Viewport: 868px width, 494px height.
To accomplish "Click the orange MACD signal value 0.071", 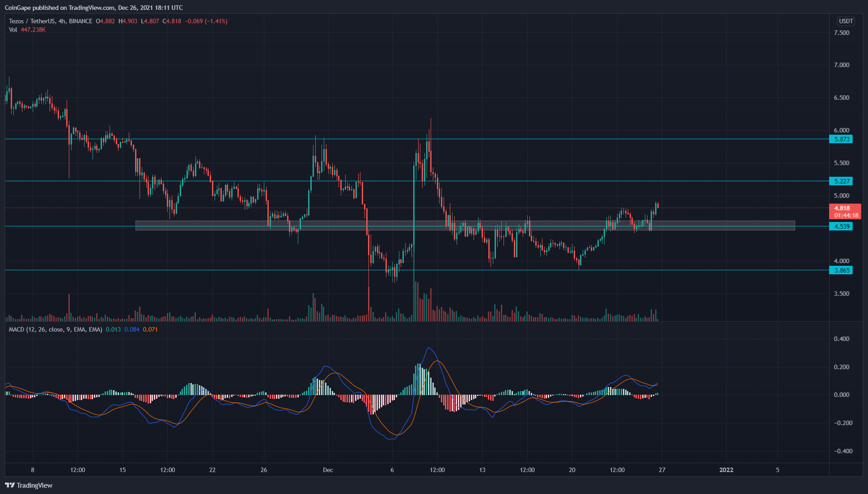I will [150, 329].
